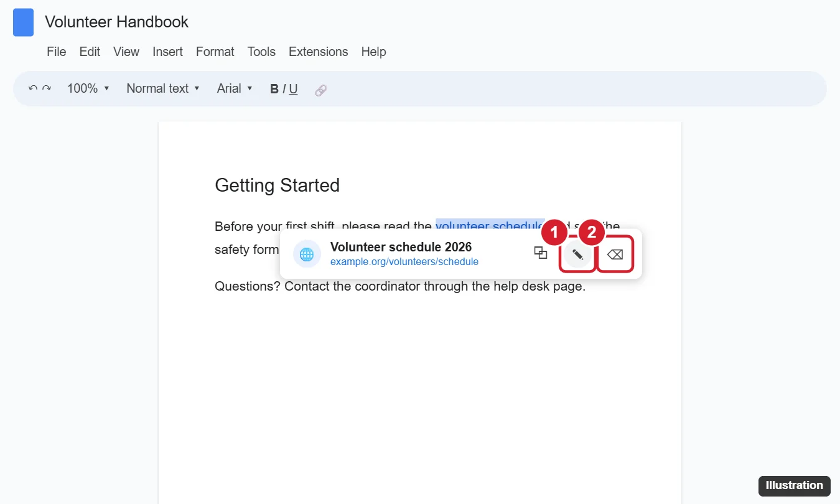Remove the link from the text
Screen dimensions: 840x504
point(615,254)
